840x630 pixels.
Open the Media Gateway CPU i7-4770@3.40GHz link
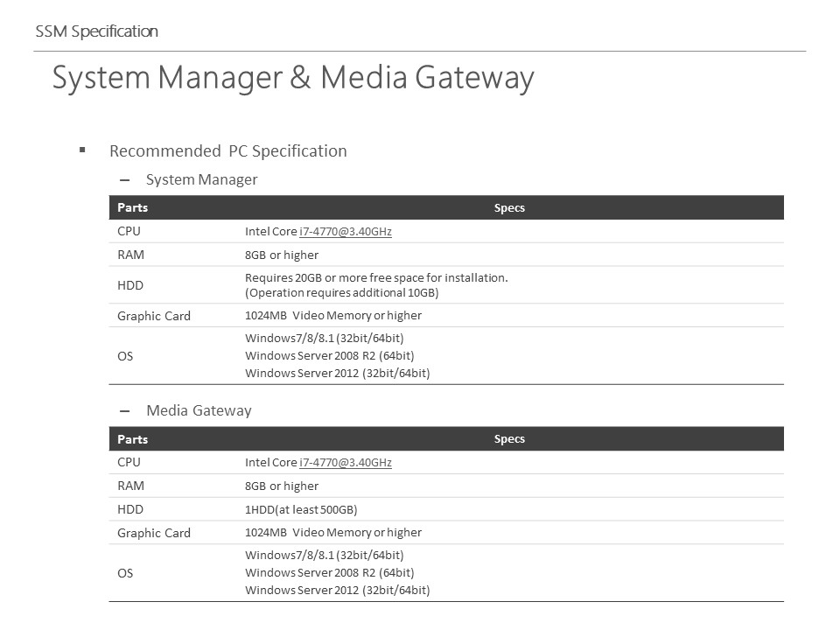(346, 462)
